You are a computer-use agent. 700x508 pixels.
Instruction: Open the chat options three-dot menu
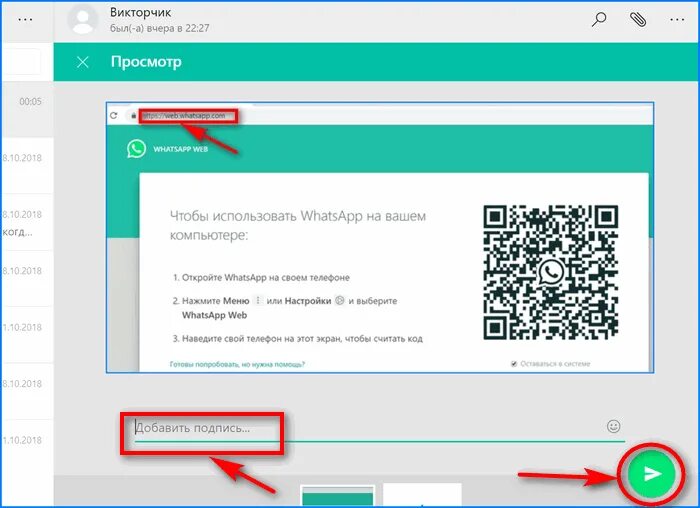tap(677, 20)
